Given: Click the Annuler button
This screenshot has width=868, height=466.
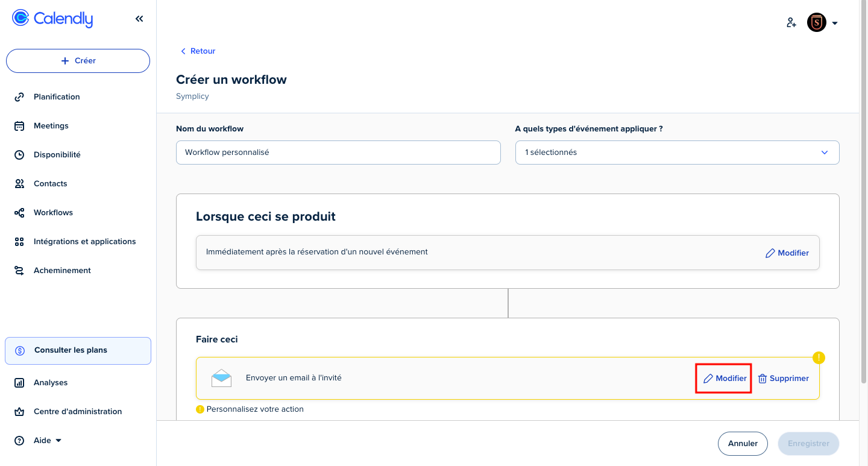Looking at the screenshot, I should (x=742, y=444).
